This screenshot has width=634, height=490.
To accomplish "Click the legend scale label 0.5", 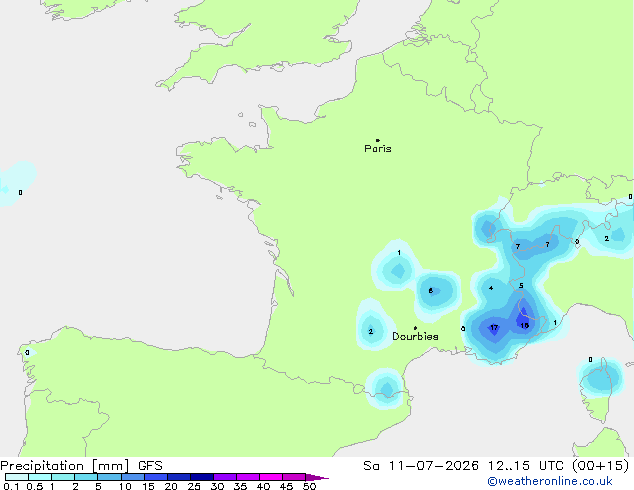I will (x=35, y=486).
